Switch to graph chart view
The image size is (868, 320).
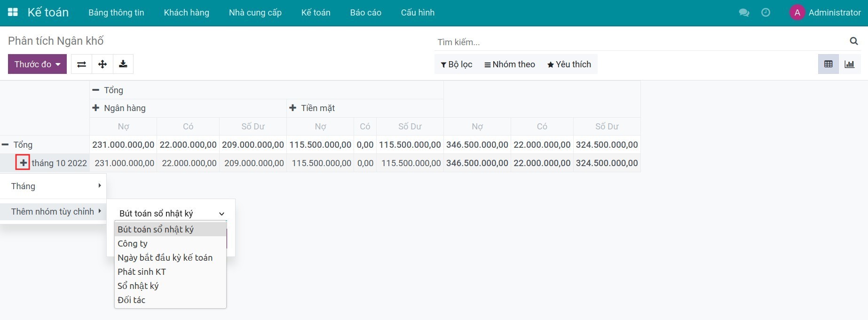pyautogui.click(x=849, y=64)
